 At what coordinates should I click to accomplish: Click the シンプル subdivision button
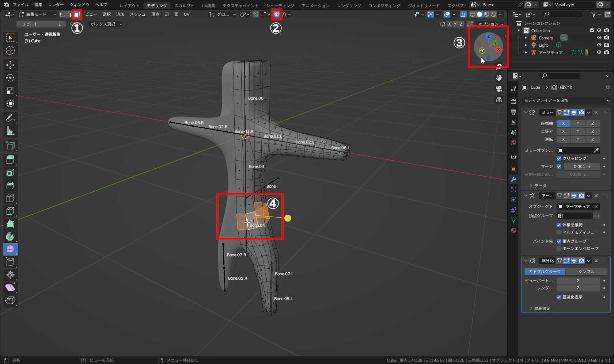pos(587,271)
